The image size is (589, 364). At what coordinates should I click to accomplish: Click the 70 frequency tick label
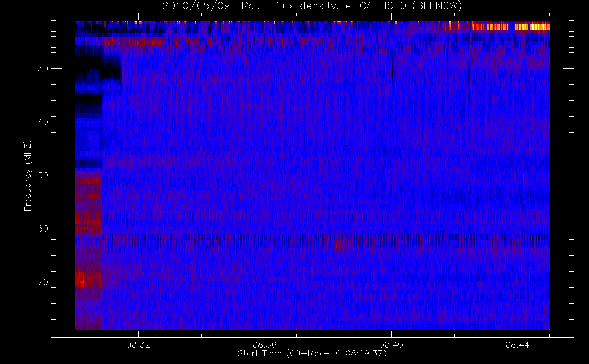pyautogui.click(x=43, y=282)
